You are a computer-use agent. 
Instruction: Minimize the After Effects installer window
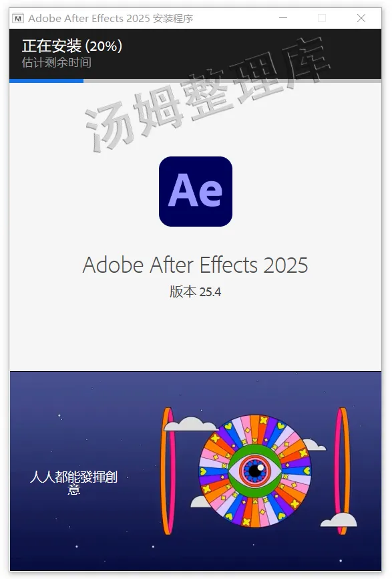[x=283, y=18]
